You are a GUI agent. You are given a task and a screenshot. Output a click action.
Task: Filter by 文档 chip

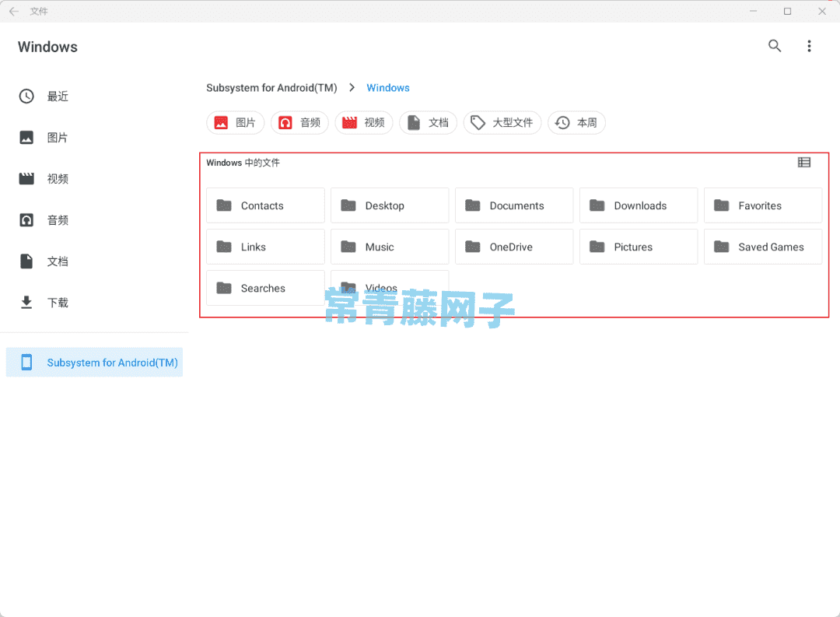click(428, 123)
